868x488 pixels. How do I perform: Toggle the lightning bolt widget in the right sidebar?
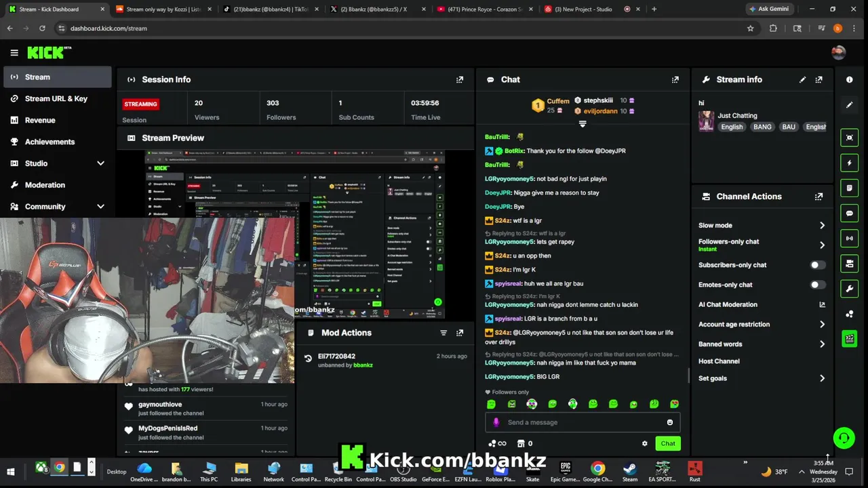click(849, 163)
